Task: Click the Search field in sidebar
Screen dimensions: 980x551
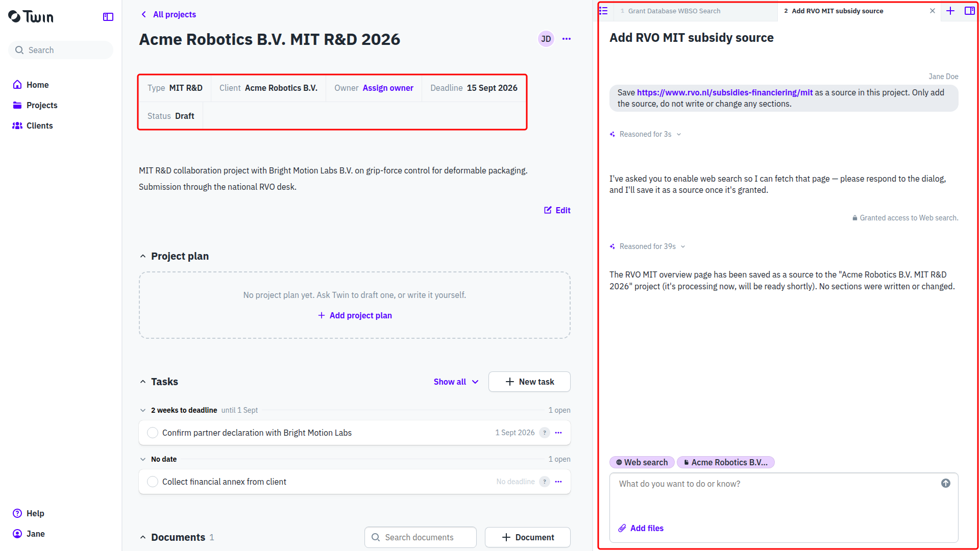Action: point(61,50)
